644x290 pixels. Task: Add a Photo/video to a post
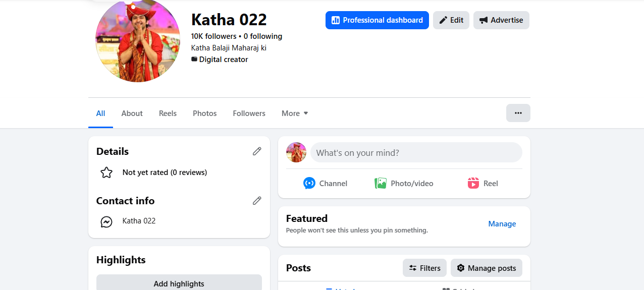(404, 184)
